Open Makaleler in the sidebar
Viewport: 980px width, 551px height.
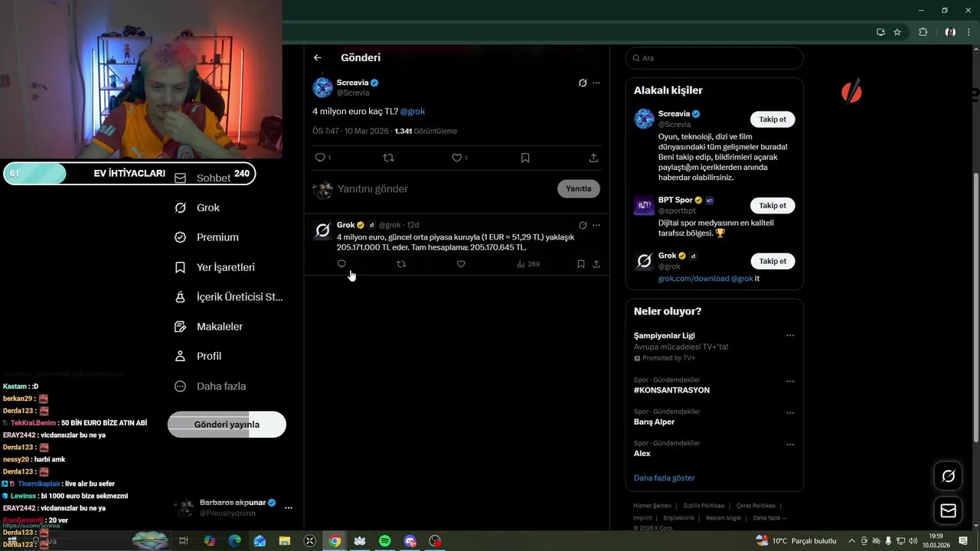pyautogui.click(x=208, y=327)
